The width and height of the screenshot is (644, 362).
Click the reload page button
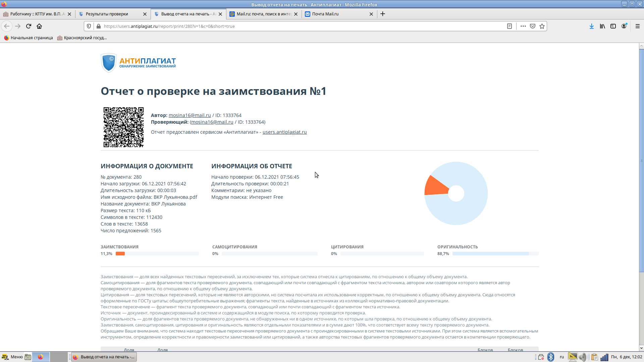tap(29, 26)
